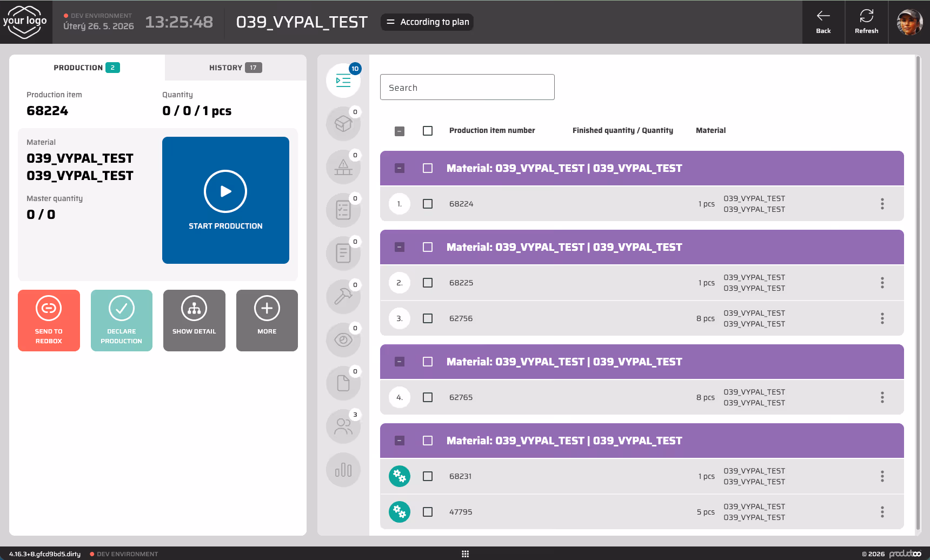Open the blank file sidebar icon

point(343,384)
